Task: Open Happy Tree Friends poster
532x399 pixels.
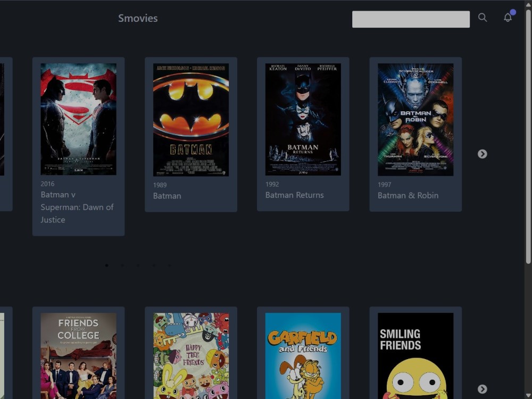Action: tap(191, 356)
